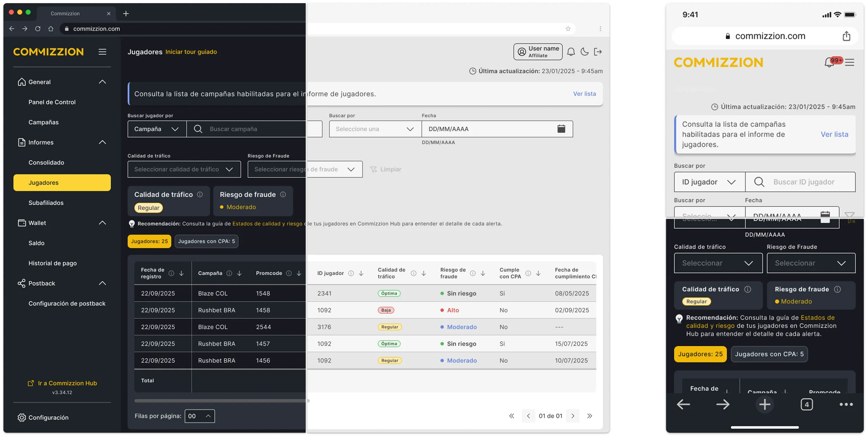
Task: Open the Campaña search-type dropdown
Action: tap(157, 129)
